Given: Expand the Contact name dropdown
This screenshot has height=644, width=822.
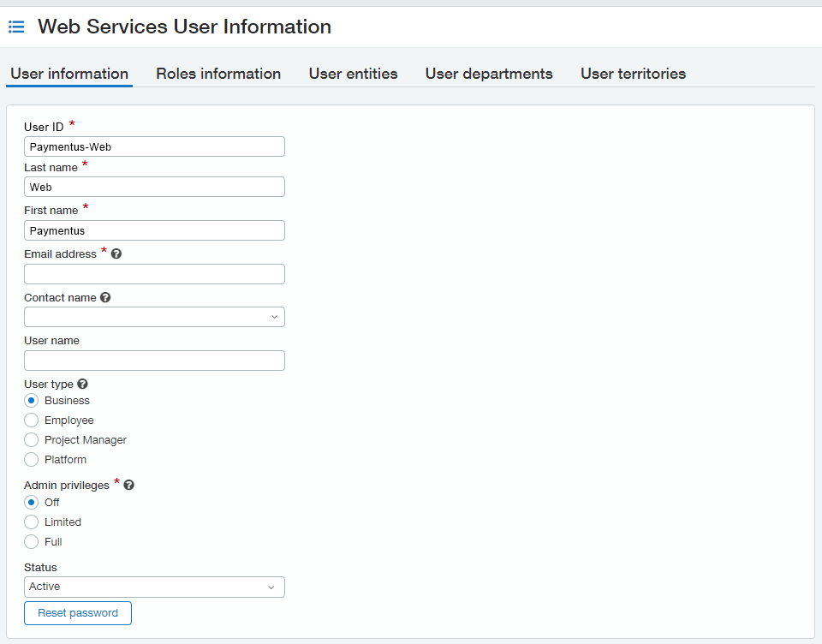Looking at the screenshot, I should 154,317.
